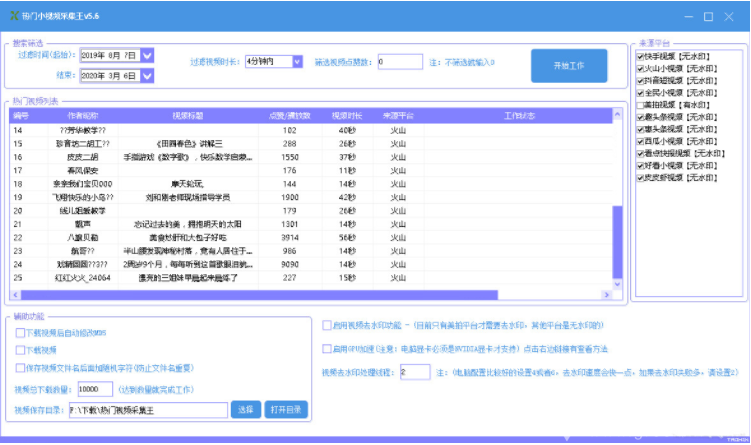
Task: Click the video save directory input field
Action: coord(148,410)
